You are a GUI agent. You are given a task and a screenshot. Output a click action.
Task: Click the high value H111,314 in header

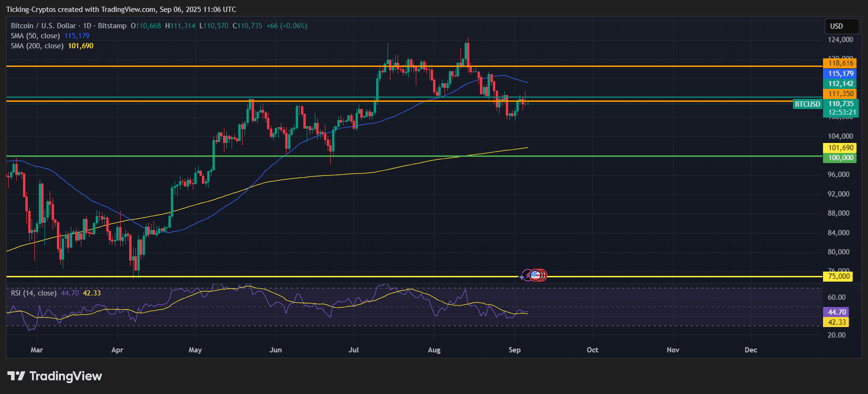[180, 26]
